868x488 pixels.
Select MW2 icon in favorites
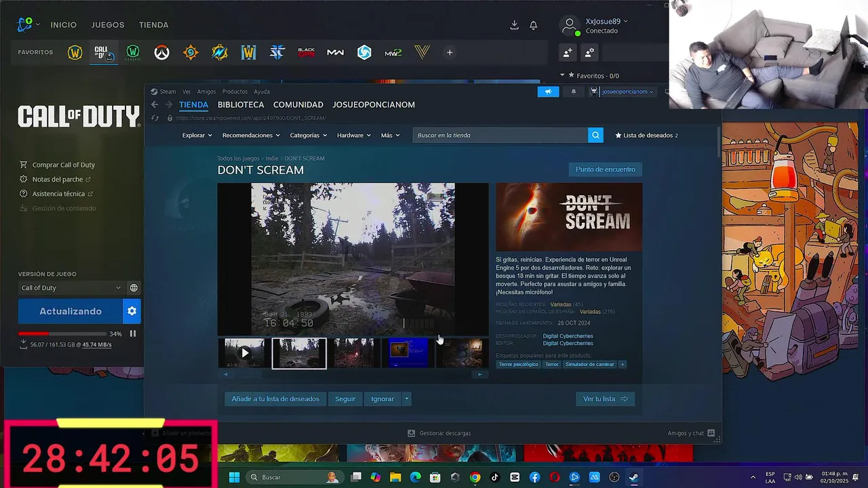coord(393,52)
